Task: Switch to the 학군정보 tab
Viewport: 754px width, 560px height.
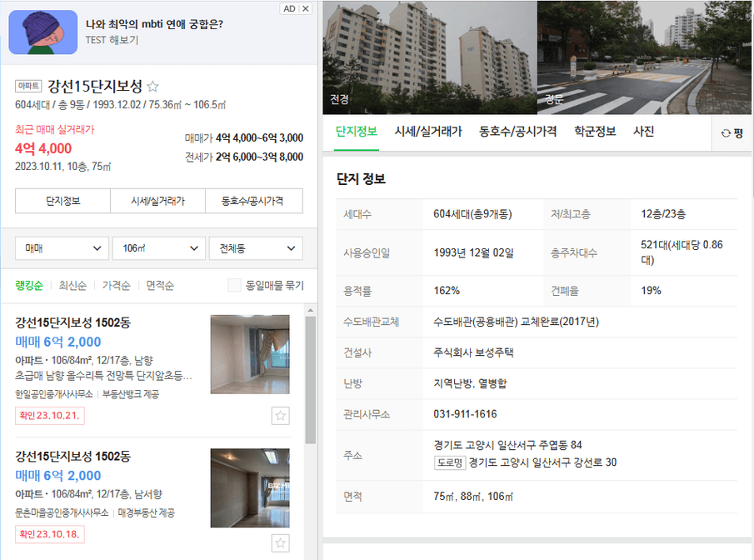Action: [595, 132]
